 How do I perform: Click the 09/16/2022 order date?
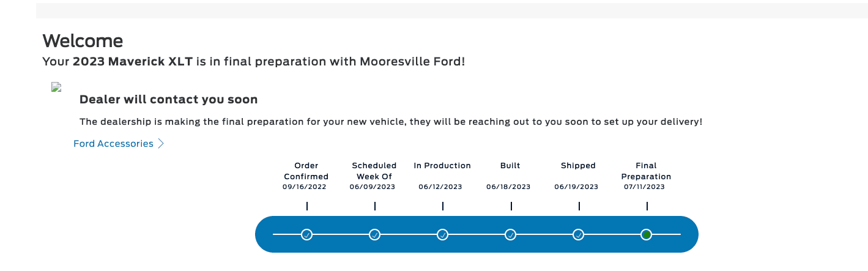click(x=305, y=187)
